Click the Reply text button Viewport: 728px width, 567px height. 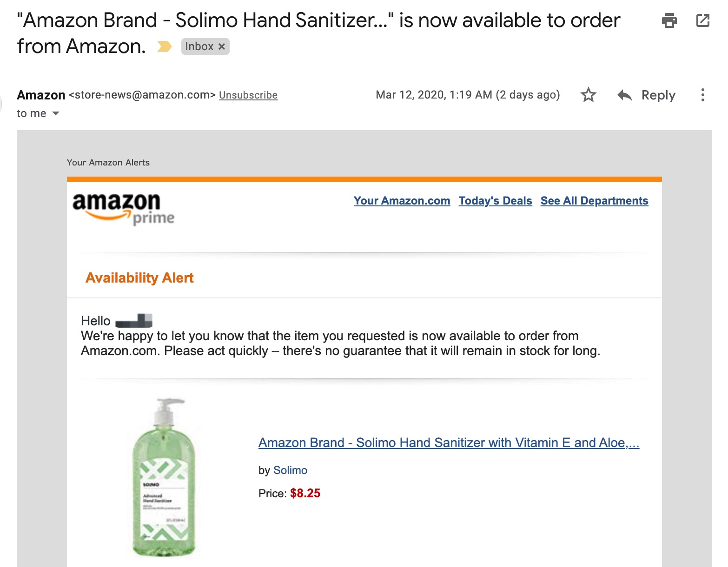pyautogui.click(x=658, y=95)
